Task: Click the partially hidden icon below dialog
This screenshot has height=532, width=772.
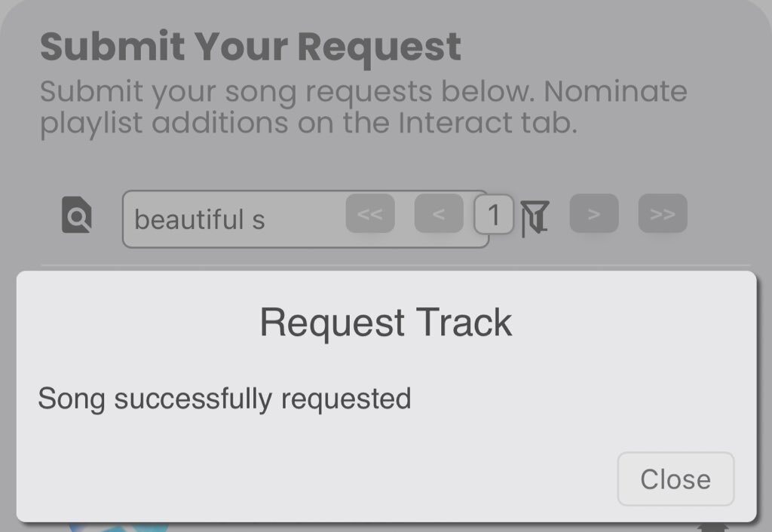Action: click(x=710, y=527)
